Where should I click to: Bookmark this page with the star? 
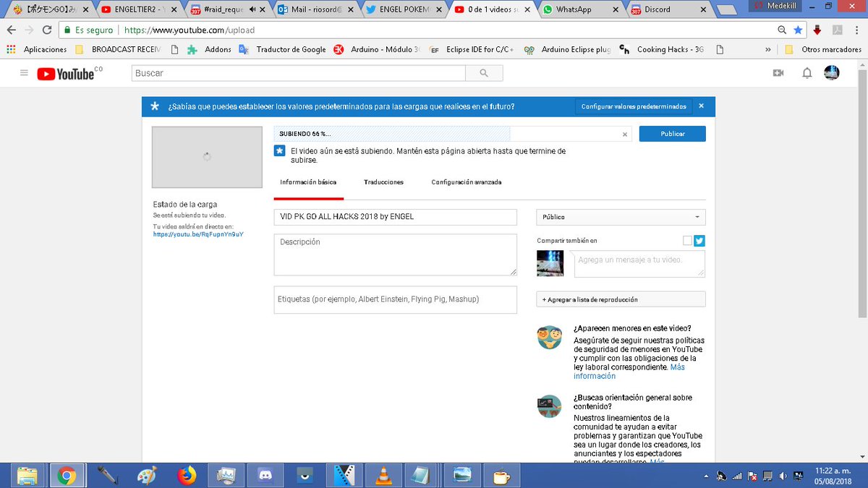tap(798, 30)
